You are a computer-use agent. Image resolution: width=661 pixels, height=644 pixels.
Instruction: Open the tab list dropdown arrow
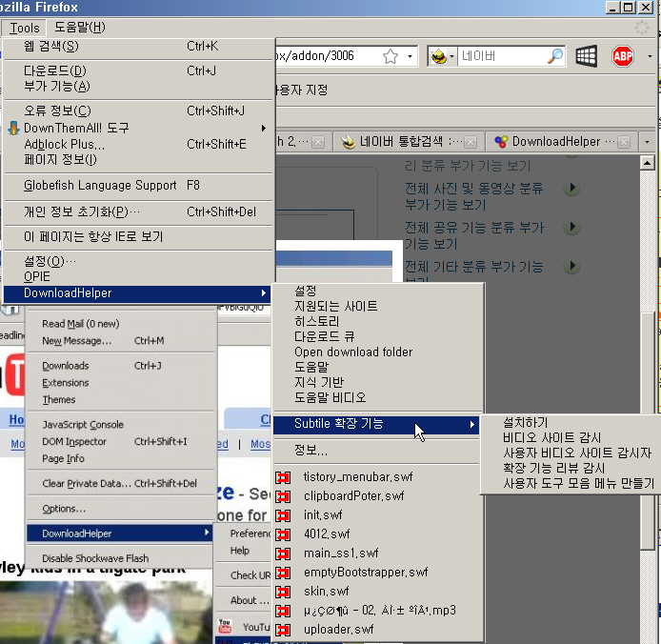[647, 142]
